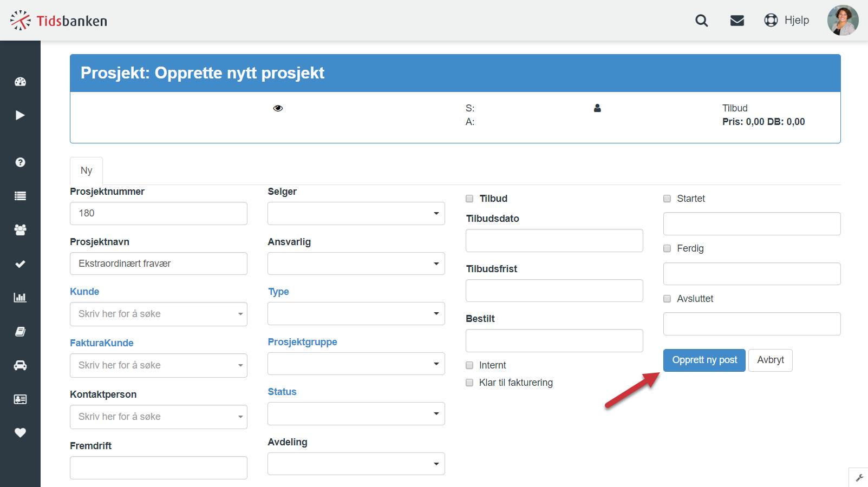Open the user profile avatar
The image size is (868, 487).
(843, 20)
